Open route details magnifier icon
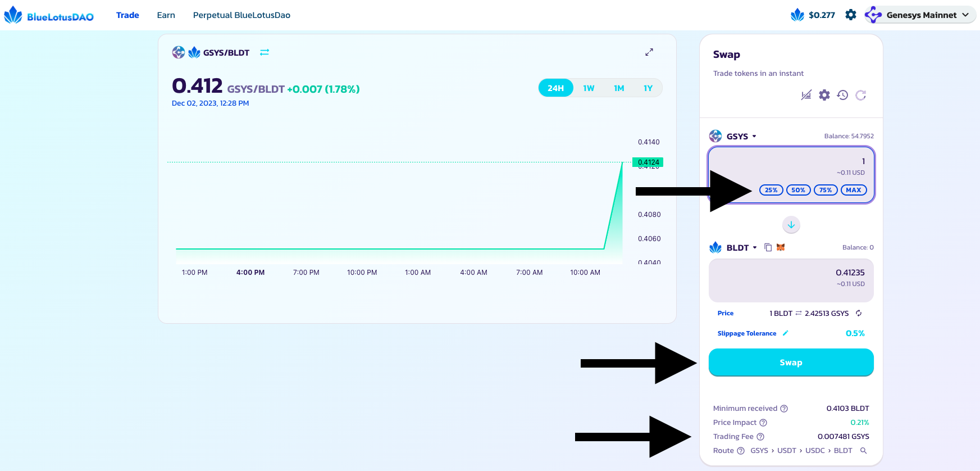Image resolution: width=980 pixels, height=471 pixels. click(x=864, y=451)
